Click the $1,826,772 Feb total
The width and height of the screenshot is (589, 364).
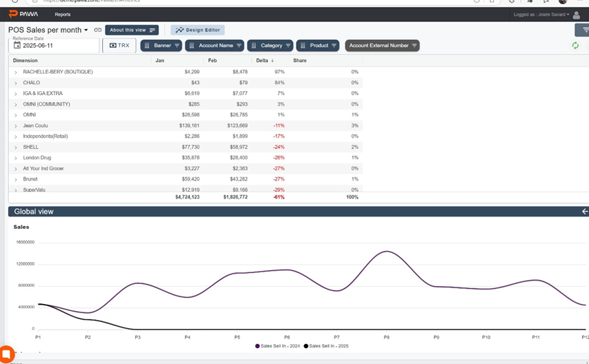point(235,197)
